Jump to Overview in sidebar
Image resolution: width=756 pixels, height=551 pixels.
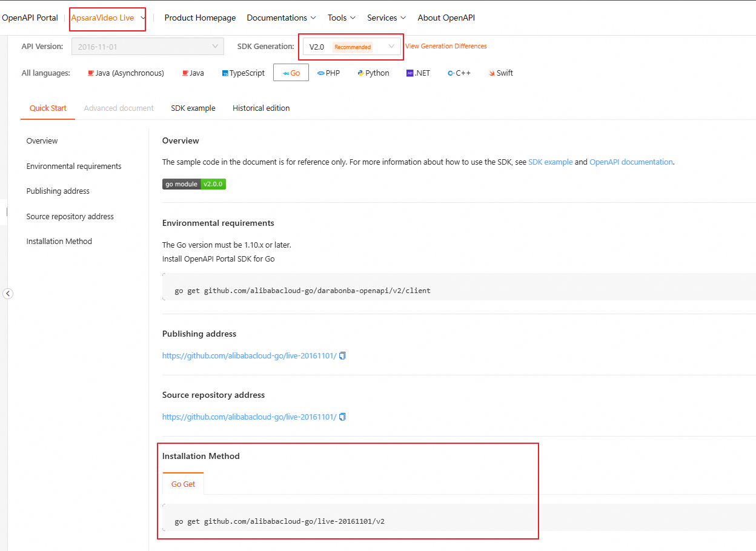click(x=42, y=140)
